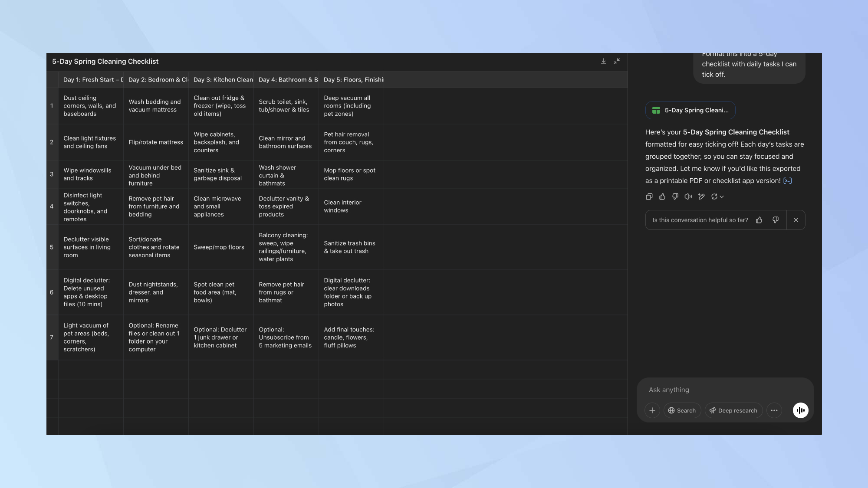This screenshot has width=868, height=488.
Task: Open more tools ellipsis menu
Action: [x=774, y=410]
